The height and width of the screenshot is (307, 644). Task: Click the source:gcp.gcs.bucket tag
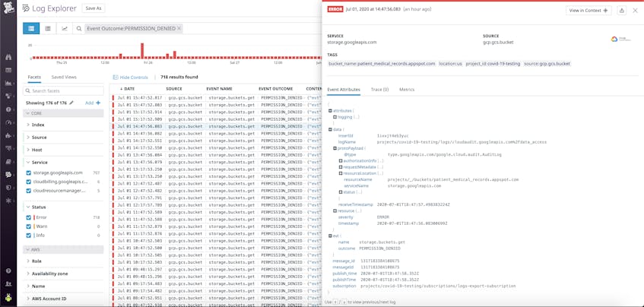click(x=547, y=64)
